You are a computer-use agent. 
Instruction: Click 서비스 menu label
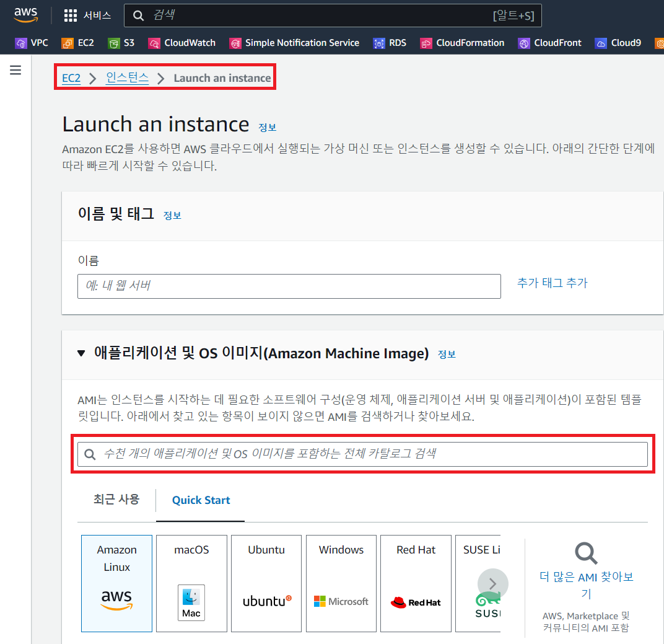pyautogui.click(x=97, y=15)
